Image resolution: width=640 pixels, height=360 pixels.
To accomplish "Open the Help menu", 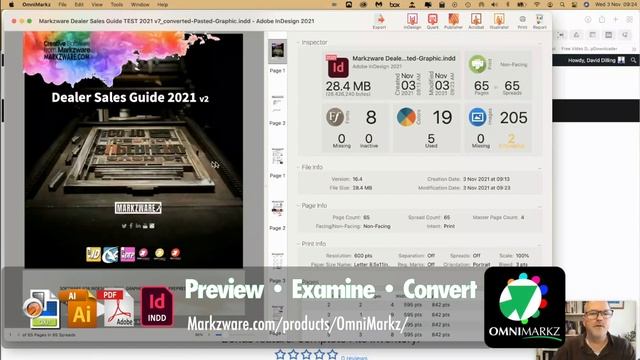I will pos(162,4).
